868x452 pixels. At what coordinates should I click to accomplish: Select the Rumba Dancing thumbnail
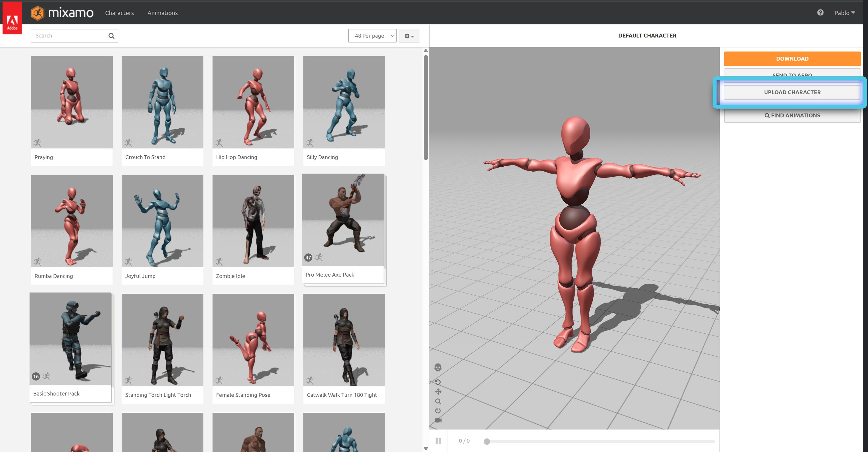pyautogui.click(x=72, y=221)
